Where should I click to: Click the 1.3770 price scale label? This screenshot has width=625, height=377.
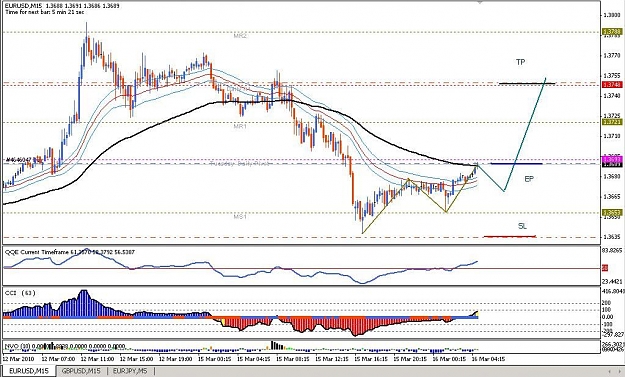[x=612, y=55]
